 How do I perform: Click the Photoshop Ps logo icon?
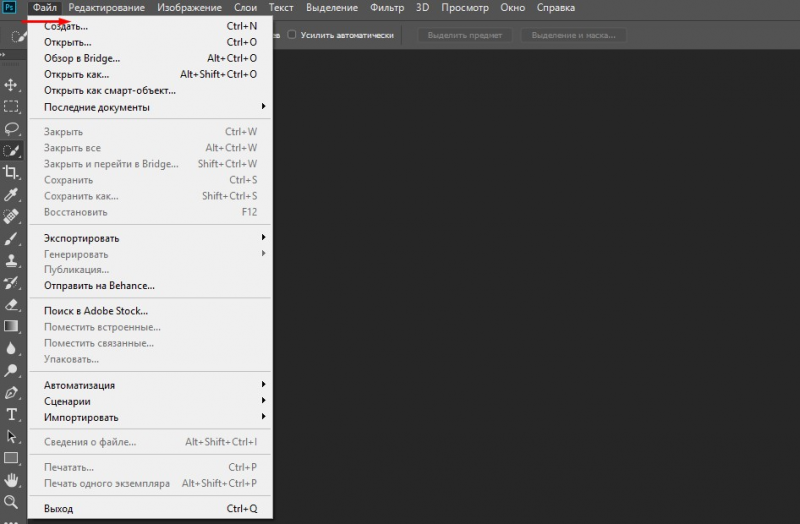(9, 8)
